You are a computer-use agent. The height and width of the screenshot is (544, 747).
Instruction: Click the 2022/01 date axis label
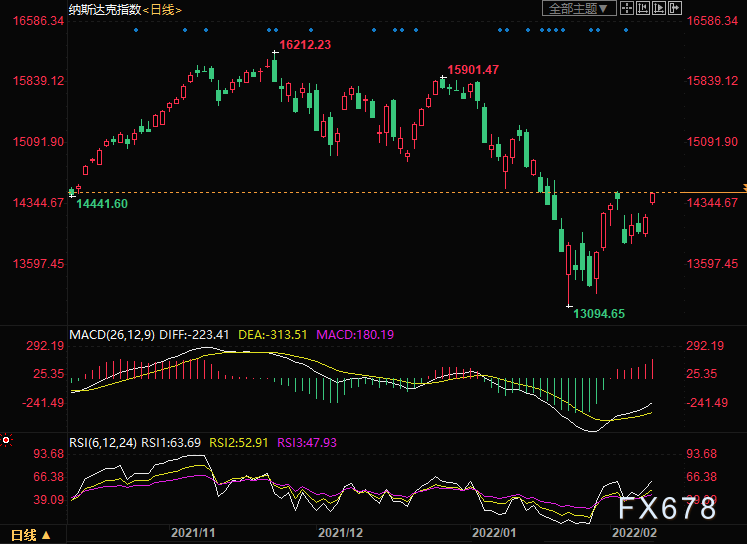[494, 533]
